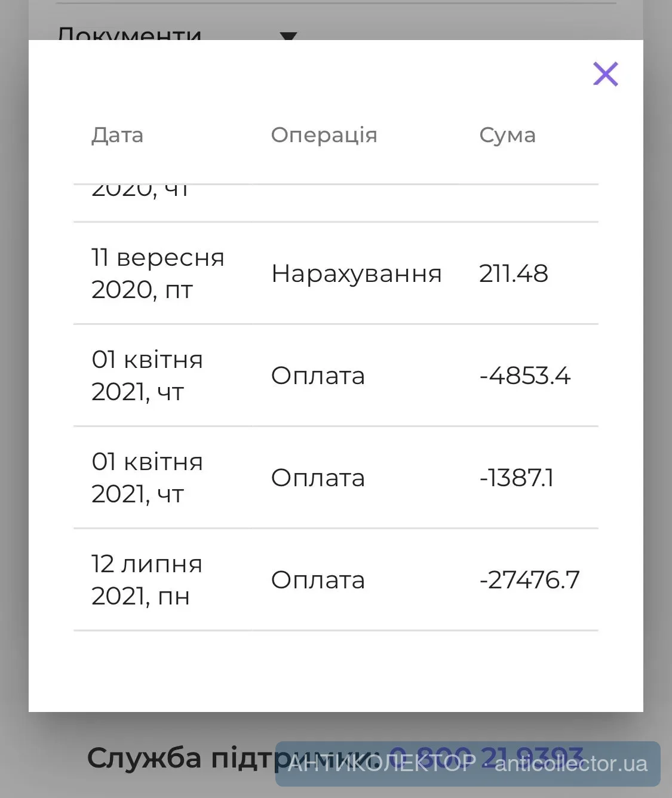
Task: Select the -27476.7 payment amount
Action: (x=529, y=580)
